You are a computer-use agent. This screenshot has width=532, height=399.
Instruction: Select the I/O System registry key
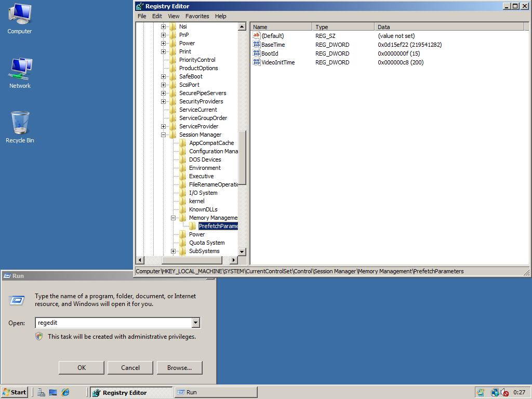coord(203,193)
